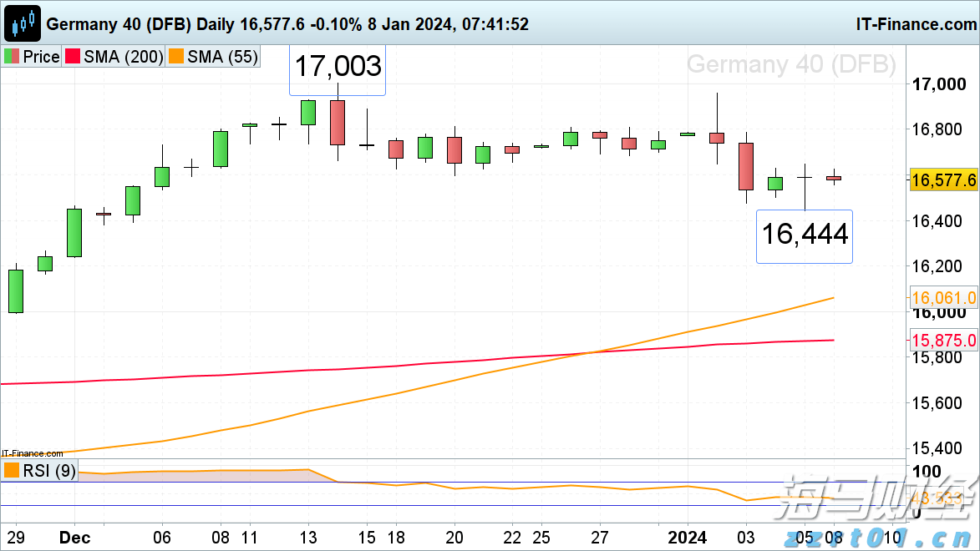
Task: Open the IT-Finance.com link in the top right
Action: (915, 23)
